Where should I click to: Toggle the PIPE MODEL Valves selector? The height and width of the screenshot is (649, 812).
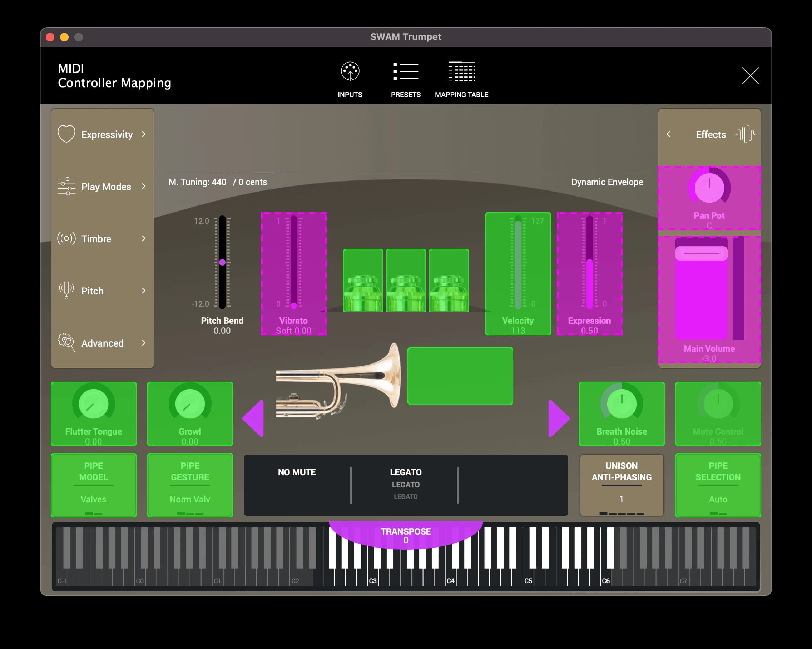[x=93, y=485]
